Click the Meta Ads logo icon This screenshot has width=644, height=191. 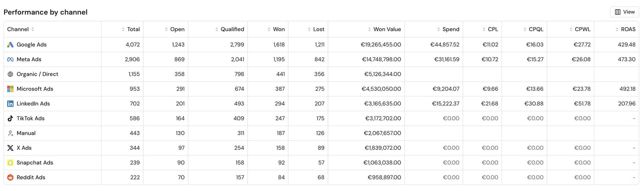click(10, 59)
